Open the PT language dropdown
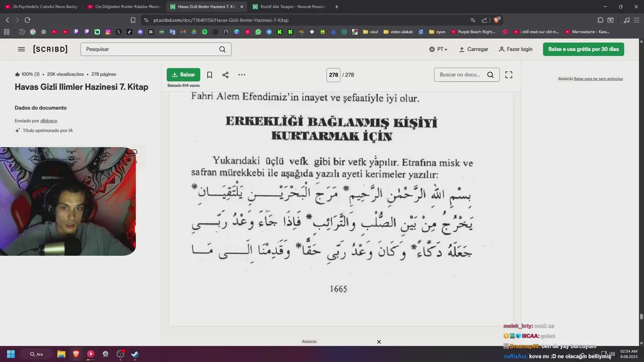The width and height of the screenshot is (644, 362). click(x=438, y=49)
